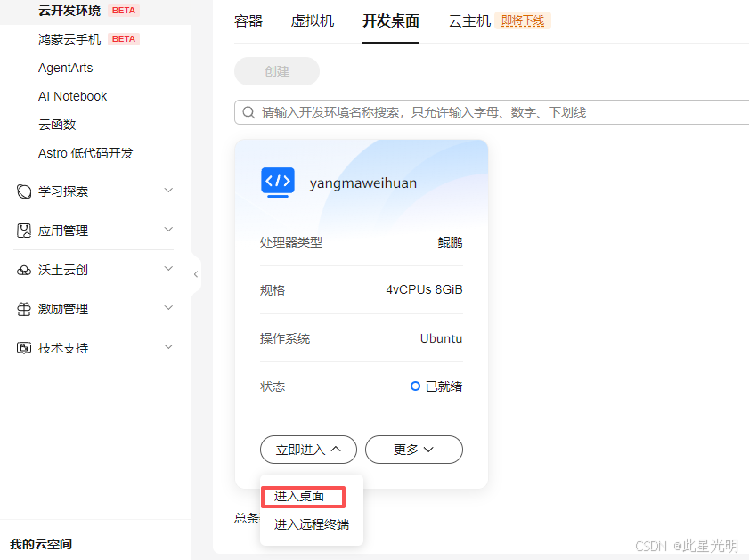Click the 状态 label
The height and width of the screenshot is (560, 749).
point(273,386)
